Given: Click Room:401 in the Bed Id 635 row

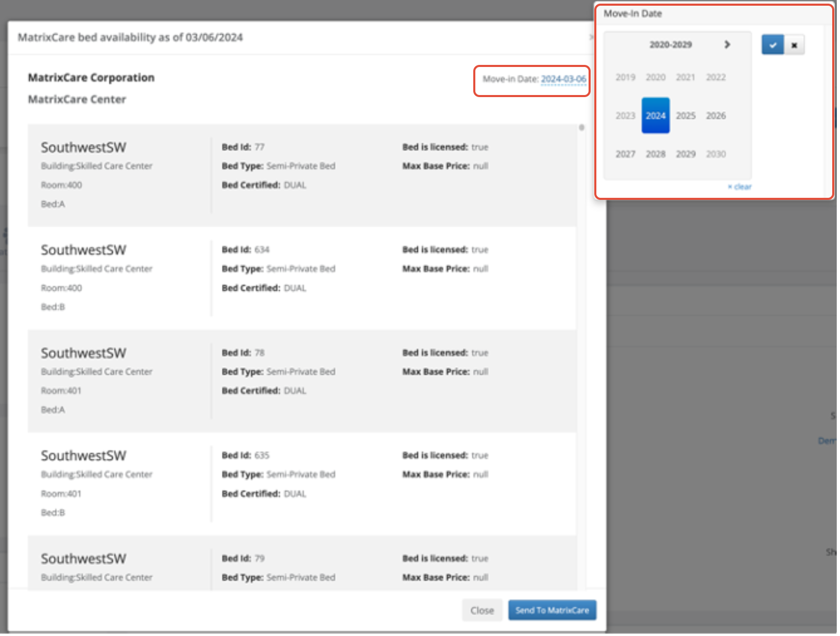Looking at the screenshot, I should click(61, 494).
